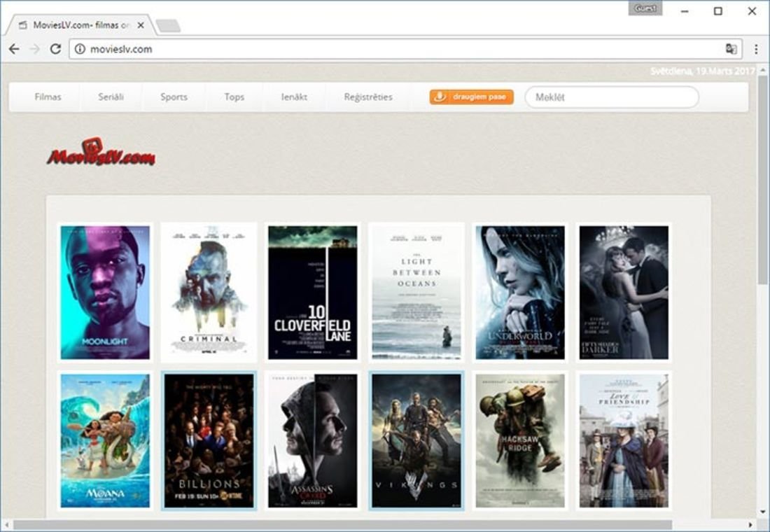
Task: Click the MoviesLV.com logo
Action: coord(101,152)
